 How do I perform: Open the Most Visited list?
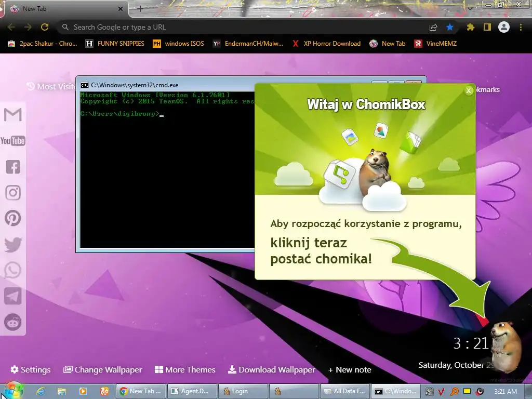click(51, 87)
